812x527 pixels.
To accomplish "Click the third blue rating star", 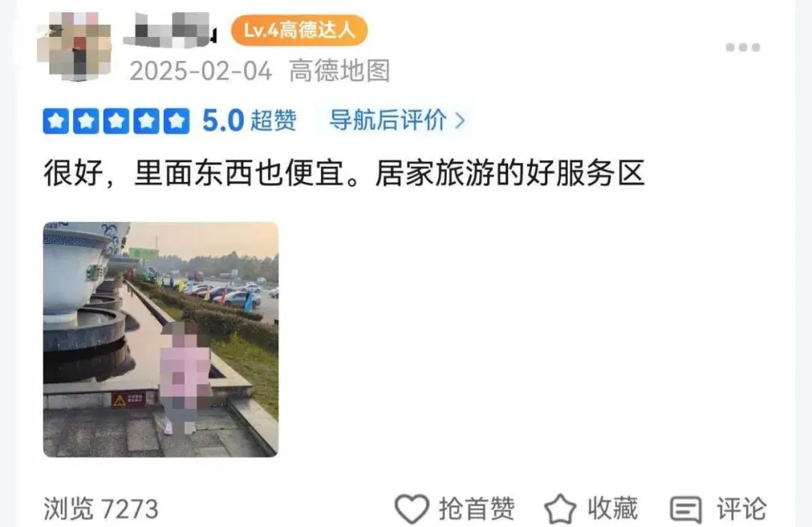I will click(x=116, y=121).
